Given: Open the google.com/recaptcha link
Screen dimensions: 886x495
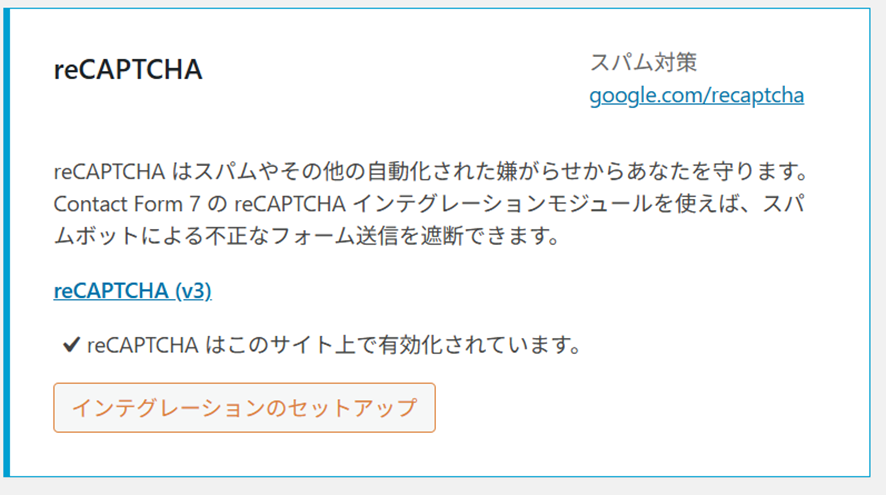Looking at the screenshot, I should (696, 96).
